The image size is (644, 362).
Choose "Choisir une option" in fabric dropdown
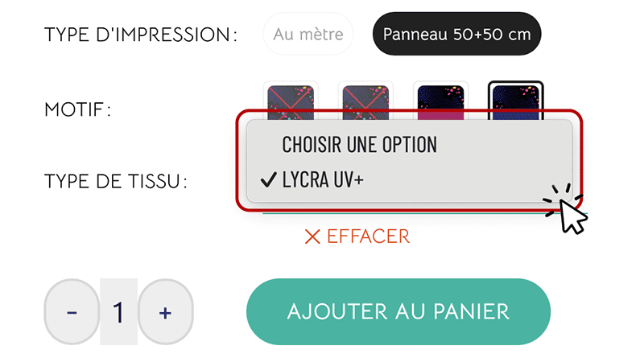coord(359,145)
